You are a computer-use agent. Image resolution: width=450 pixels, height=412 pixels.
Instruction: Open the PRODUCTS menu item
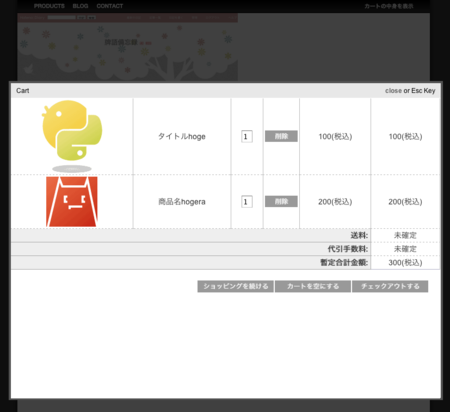click(49, 6)
